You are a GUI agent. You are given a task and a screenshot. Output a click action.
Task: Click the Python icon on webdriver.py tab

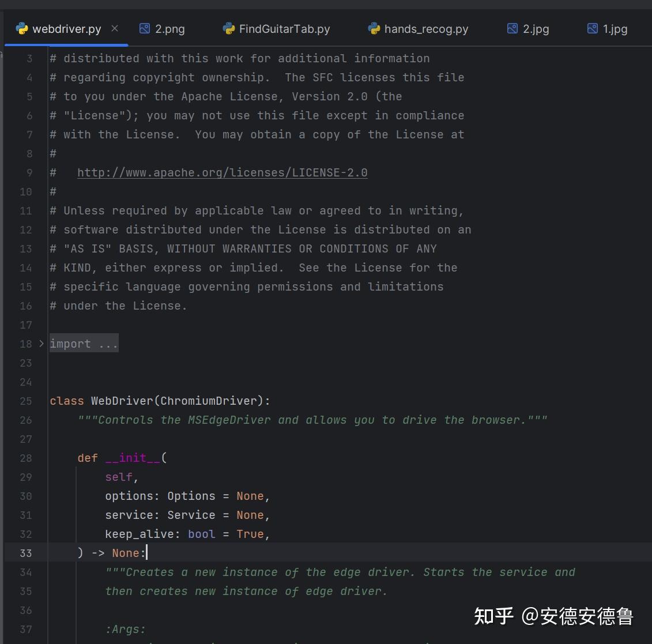pos(22,28)
